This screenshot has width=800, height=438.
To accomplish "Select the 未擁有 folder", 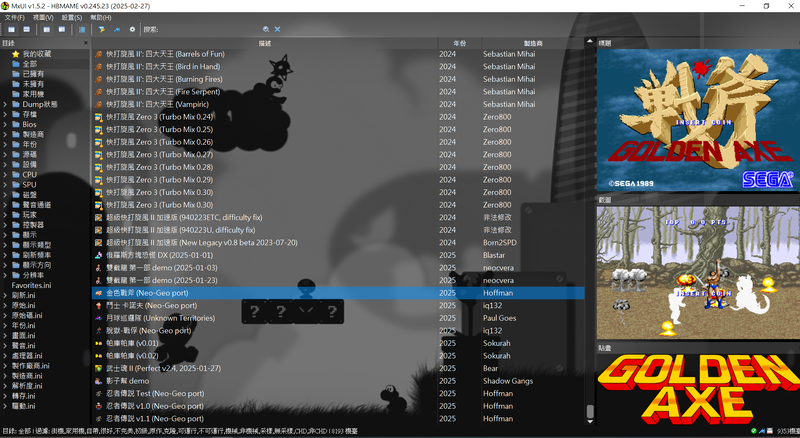I will pos(28,84).
